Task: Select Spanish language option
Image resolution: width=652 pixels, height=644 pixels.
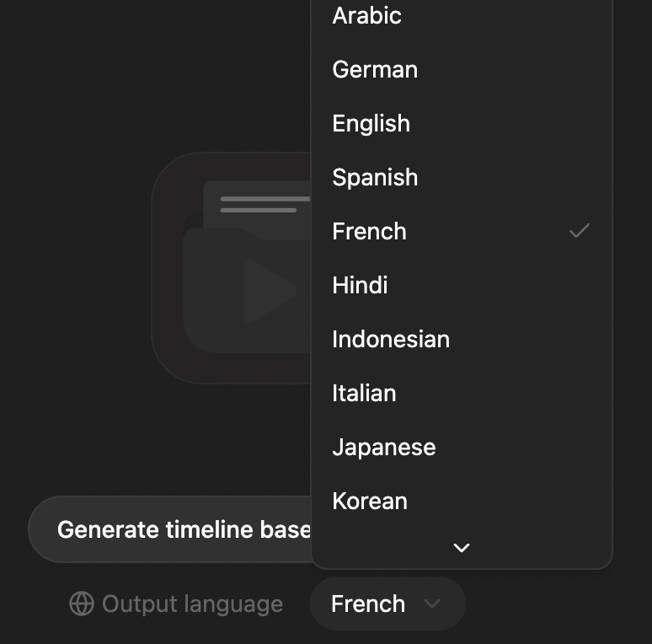Action: tap(375, 178)
